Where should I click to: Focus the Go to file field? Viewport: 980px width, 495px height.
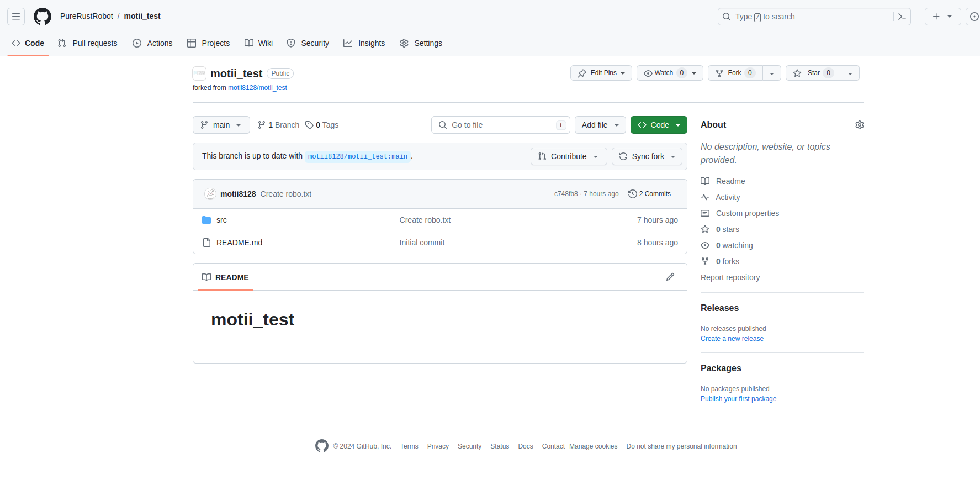(501, 125)
